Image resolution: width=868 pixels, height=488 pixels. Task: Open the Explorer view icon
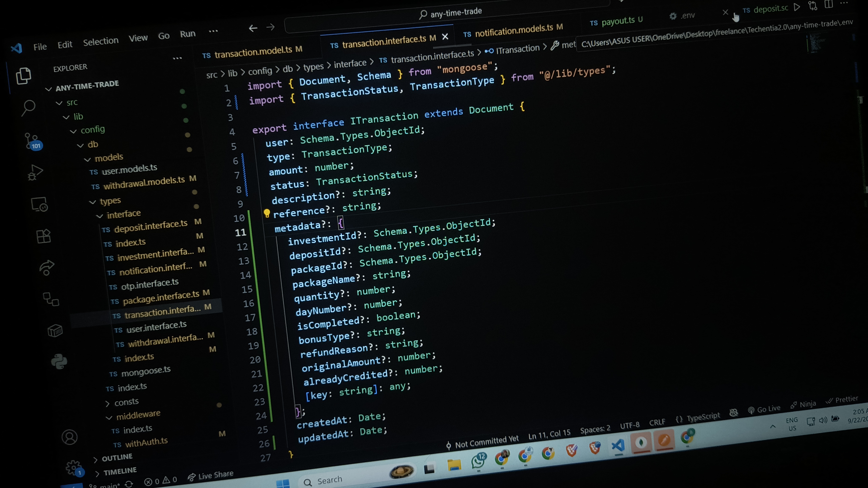point(24,76)
